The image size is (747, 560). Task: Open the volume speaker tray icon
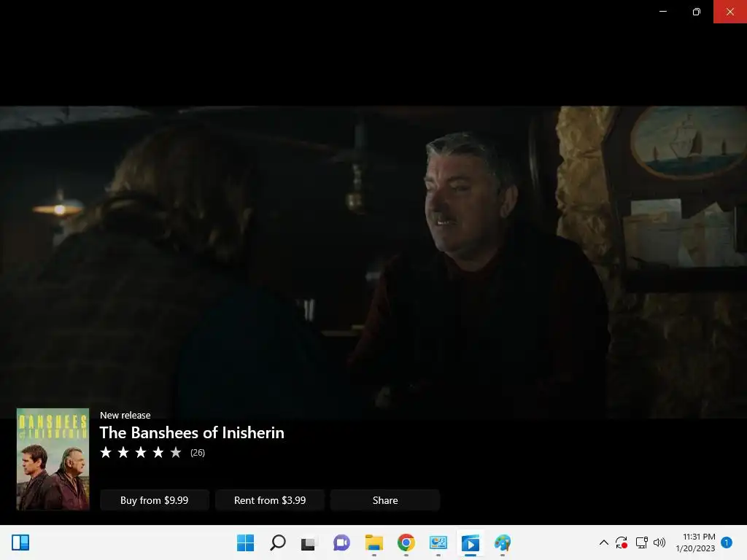pos(659,542)
